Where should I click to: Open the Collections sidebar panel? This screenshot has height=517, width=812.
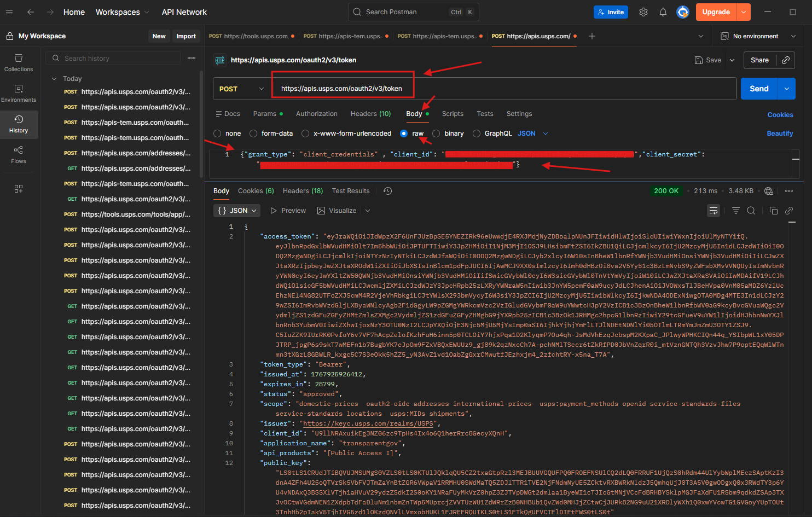click(19, 62)
